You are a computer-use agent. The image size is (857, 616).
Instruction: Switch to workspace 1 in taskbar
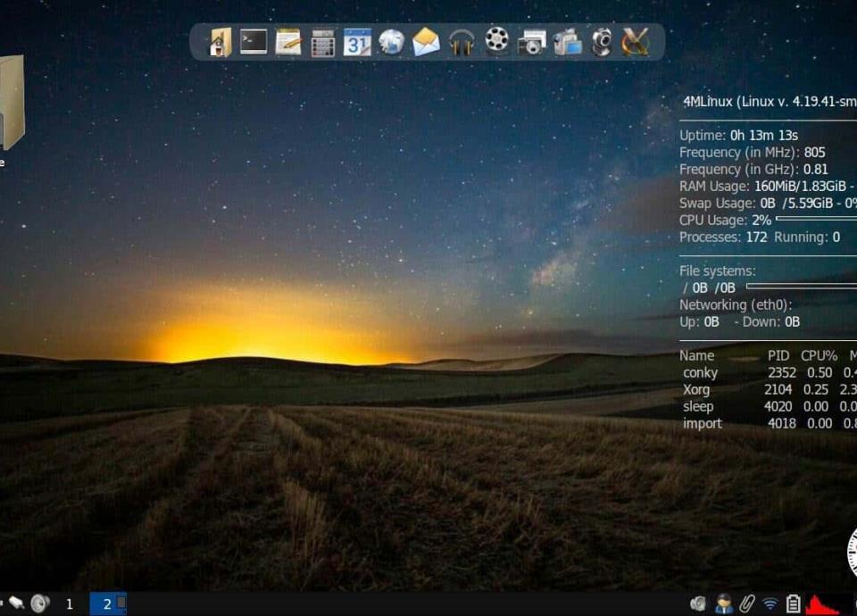70,604
